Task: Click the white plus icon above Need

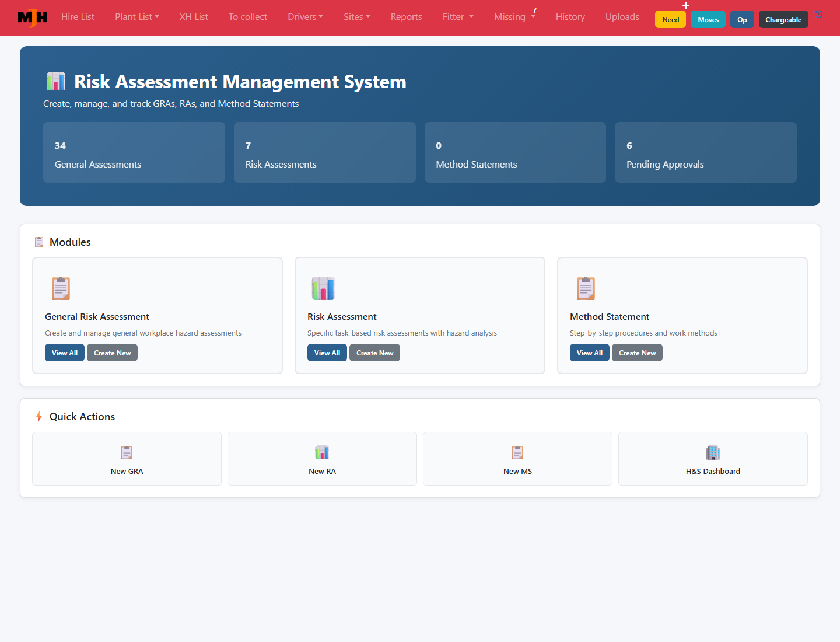Action: click(x=686, y=6)
